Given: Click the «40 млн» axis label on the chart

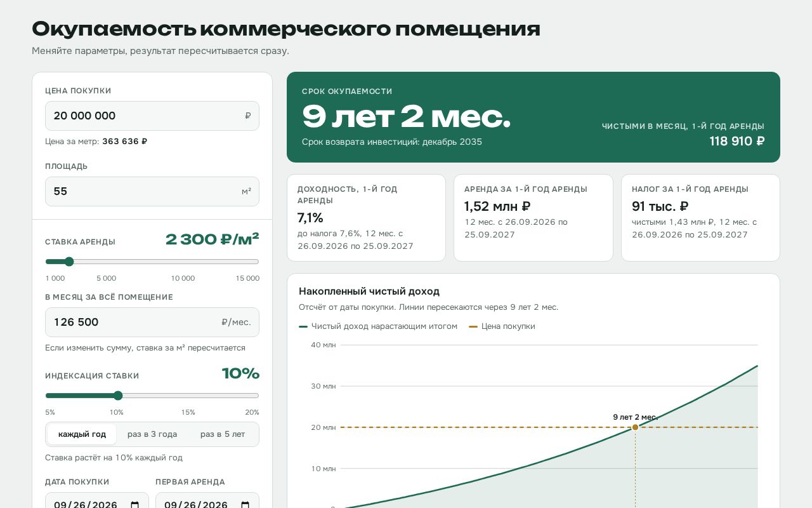Looking at the screenshot, I should coord(324,345).
